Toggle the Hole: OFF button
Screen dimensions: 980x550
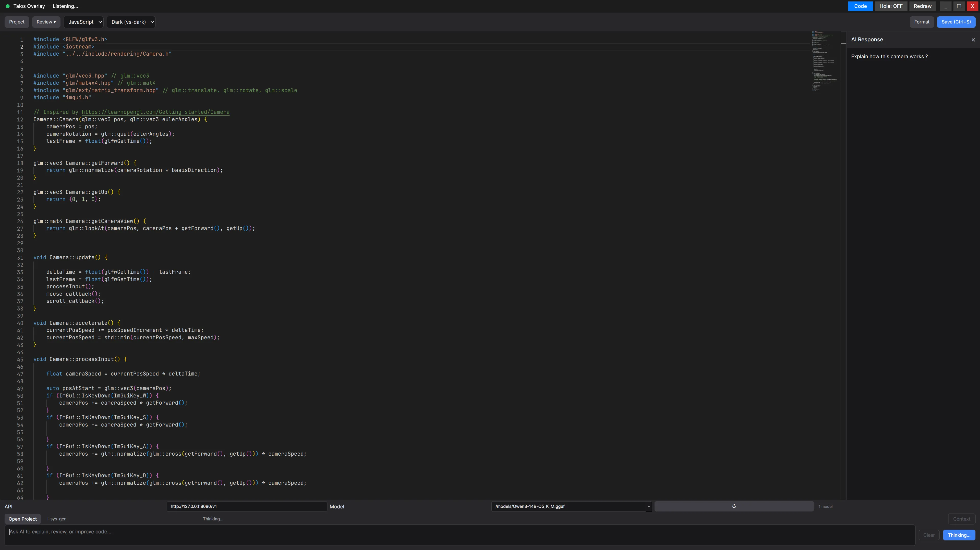point(891,6)
